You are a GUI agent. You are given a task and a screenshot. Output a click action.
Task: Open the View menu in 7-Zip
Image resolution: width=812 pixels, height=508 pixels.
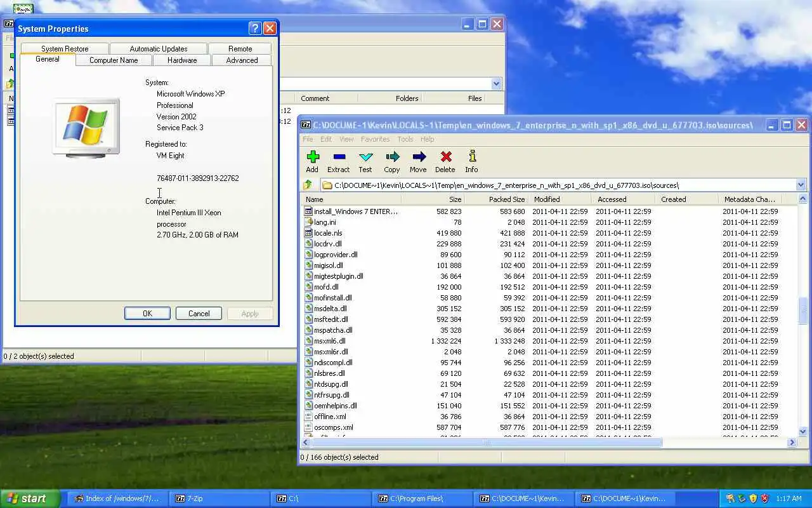click(346, 139)
